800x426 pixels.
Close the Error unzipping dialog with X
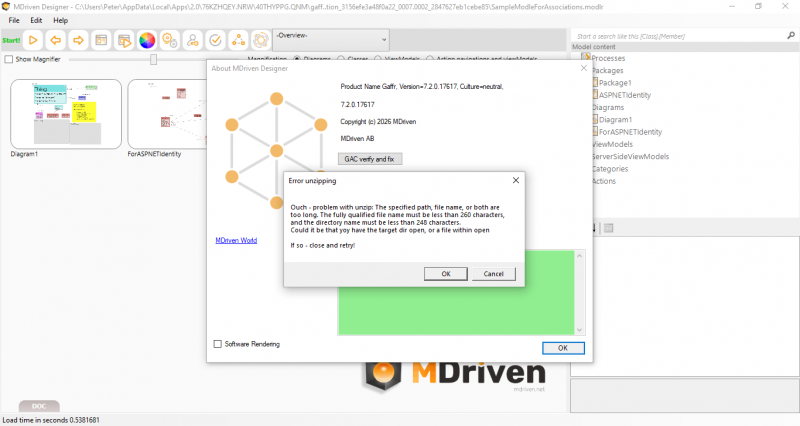coord(516,180)
